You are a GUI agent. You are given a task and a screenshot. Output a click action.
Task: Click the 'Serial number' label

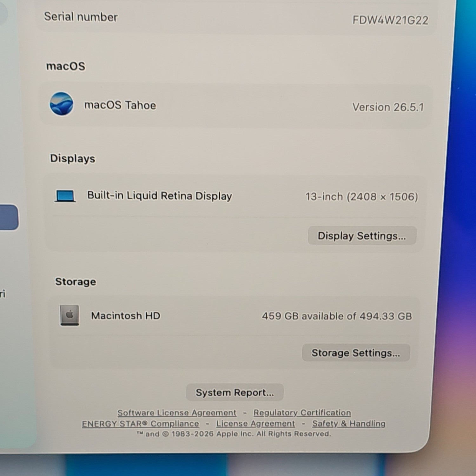(x=81, y=17)
